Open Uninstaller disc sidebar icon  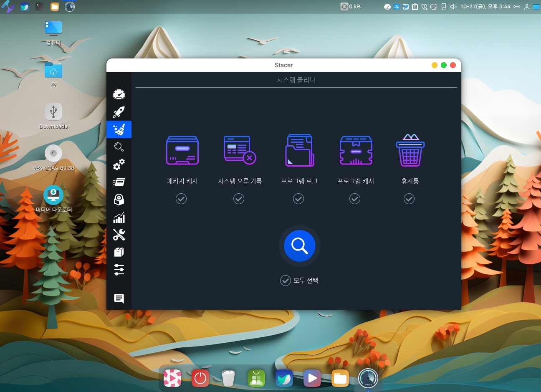[x=119, y=200]
